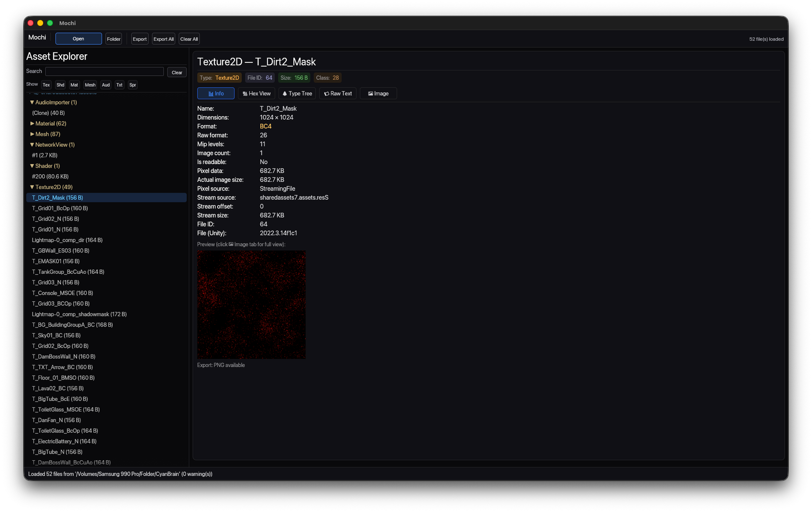This screenshot has height=512, width=812.
Task: Enable the Shd shader filter badge
Action: coord(60,85)
